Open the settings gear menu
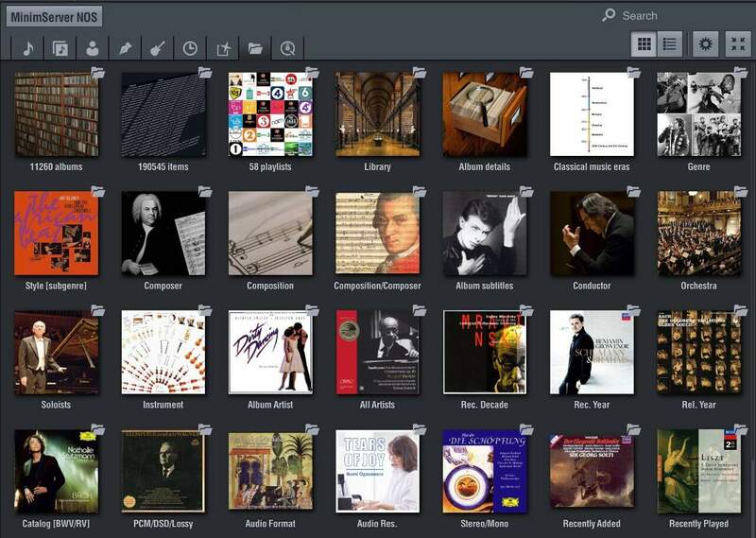Viewport: 756px width, 538px height. (706, 43)
